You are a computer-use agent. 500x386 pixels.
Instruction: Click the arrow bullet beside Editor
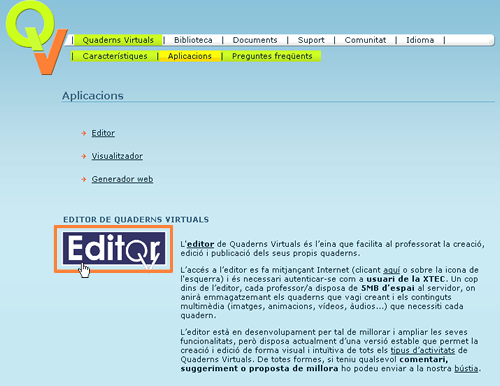(x=84, y=133)
